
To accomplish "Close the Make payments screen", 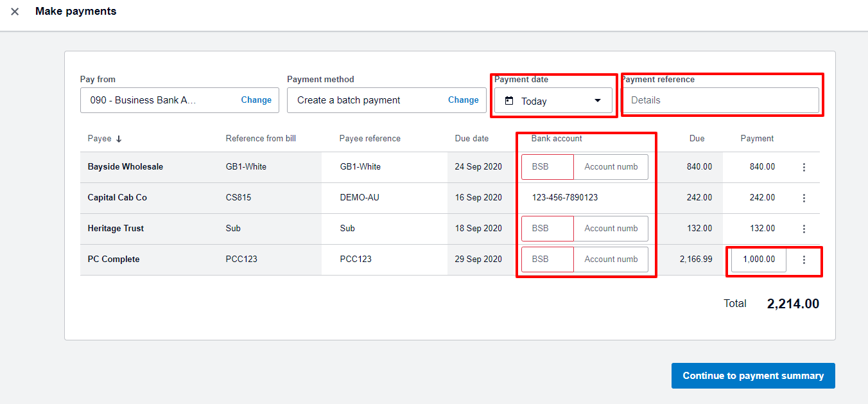I will (14, 11).
